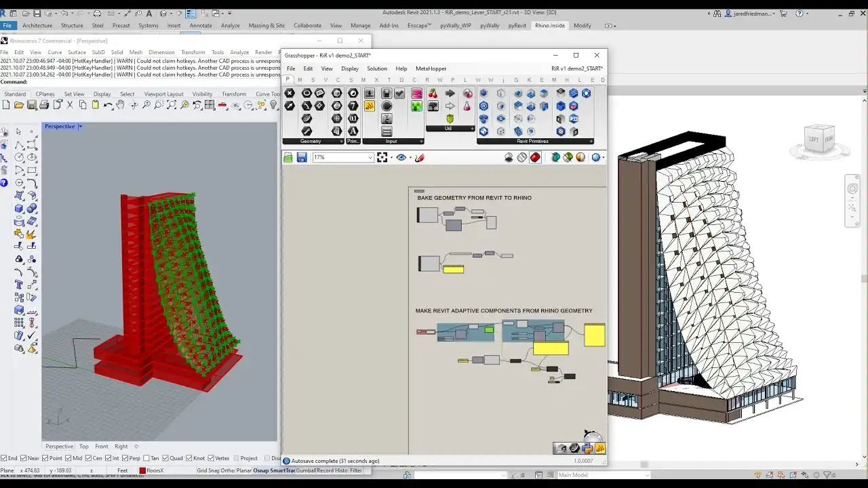868x488 pixels.
Task: Click the Pan hand tool in Rhino
Action: coord(120,105)
